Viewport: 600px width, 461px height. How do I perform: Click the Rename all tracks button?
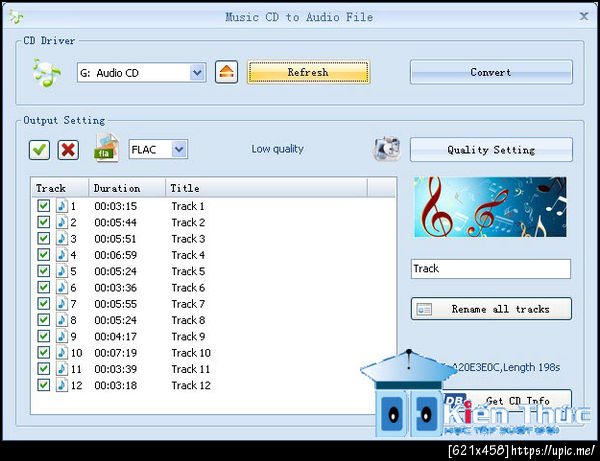click(491, 309)
